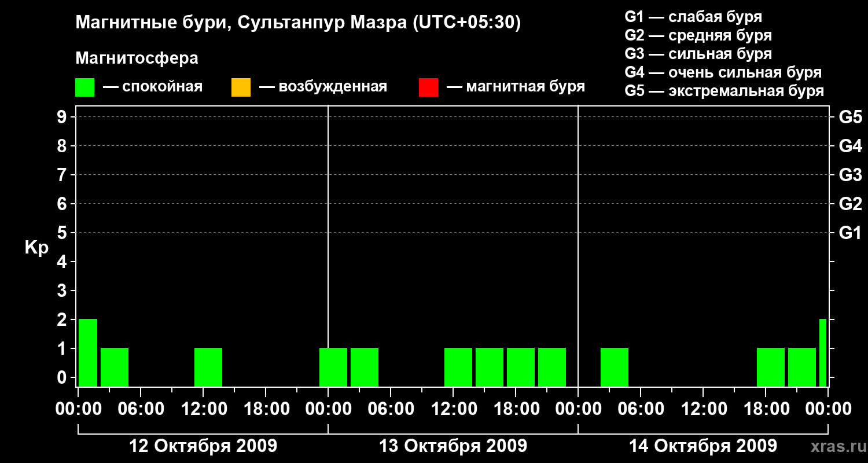The height and width of the screenshot is (463, 868).
Task: Click the Kp 1 bar at 02:00–05:00 on 12 October
Action: tap(115, 367)
